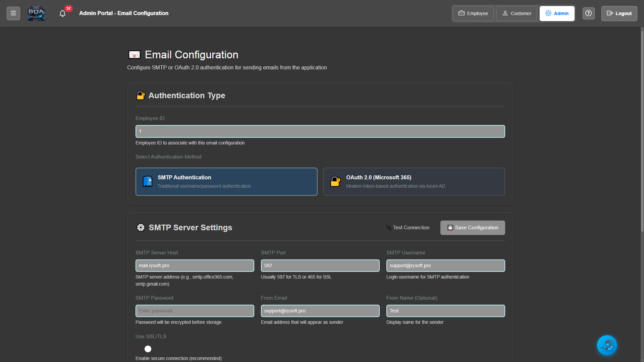The height and width of the screenshot is (362, 644).
Task: Click the disk icon on Save Configuration
Action: coord(450,227)
